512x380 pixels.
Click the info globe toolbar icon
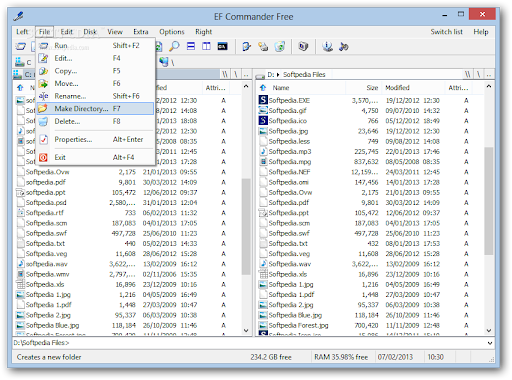pos(327,46)
